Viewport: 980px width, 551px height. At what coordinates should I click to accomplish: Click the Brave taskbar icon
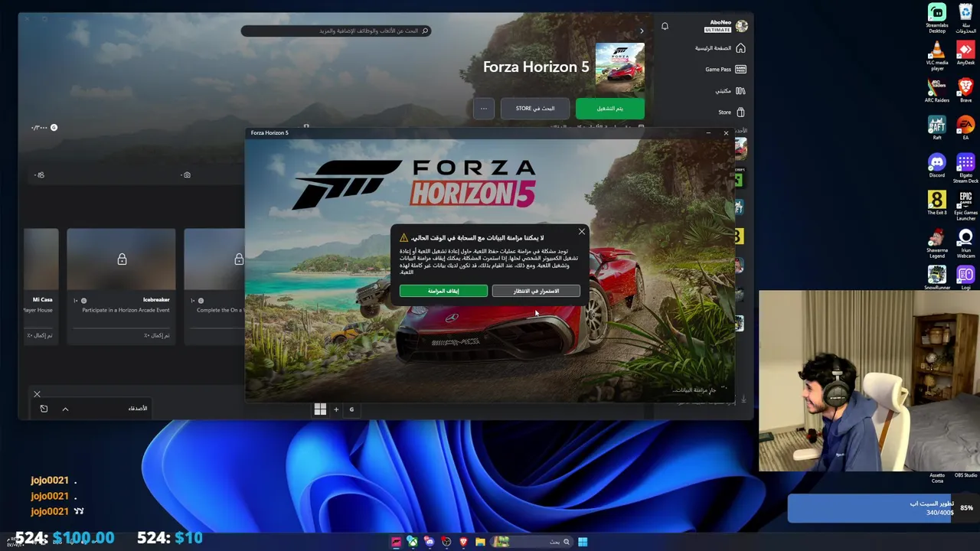click(x=463, y=542)
